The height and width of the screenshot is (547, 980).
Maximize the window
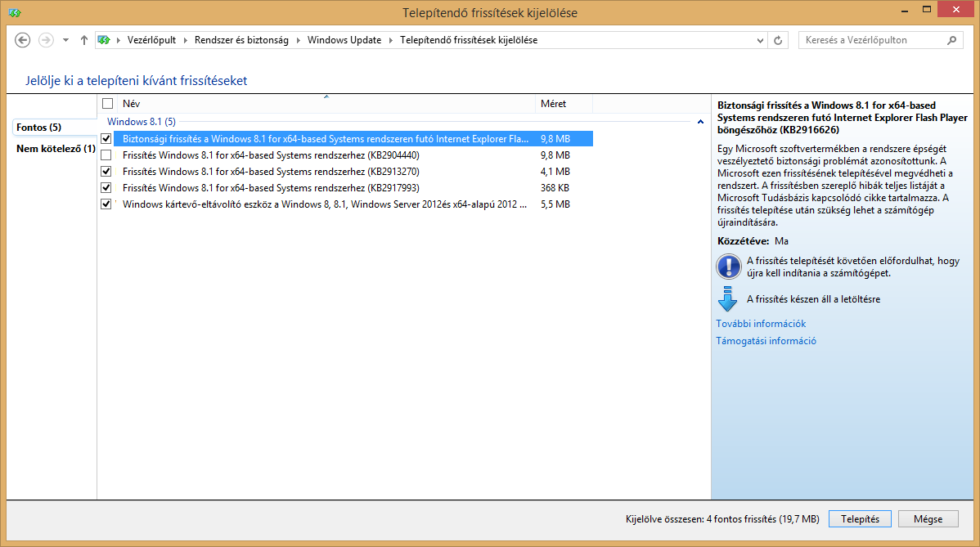(x=927, y=10)
